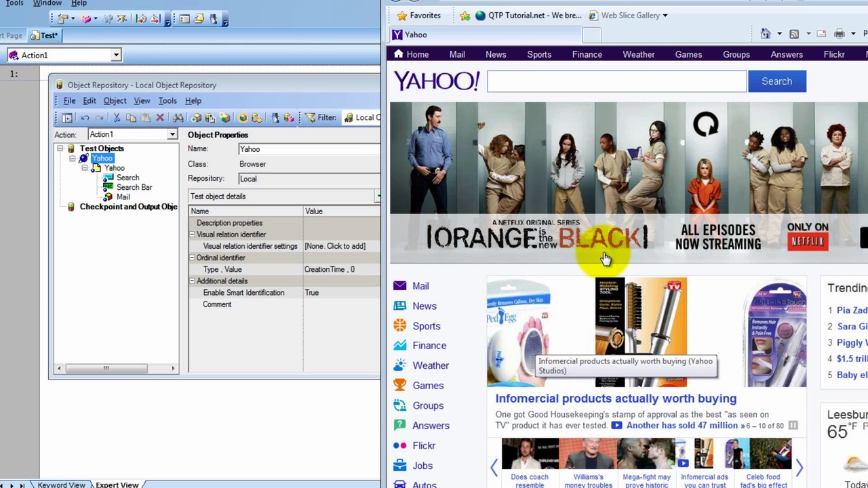Open Tools menu in Object Repository
This screenshot has height=488, width=868.
pyautogui.click(x=167, y=101)
